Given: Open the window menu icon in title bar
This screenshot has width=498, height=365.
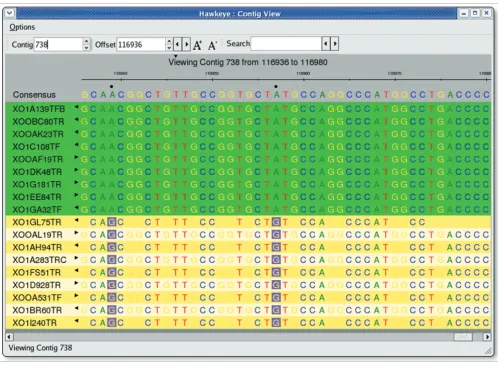Looking at the screenshot, I should pos(9,13).
